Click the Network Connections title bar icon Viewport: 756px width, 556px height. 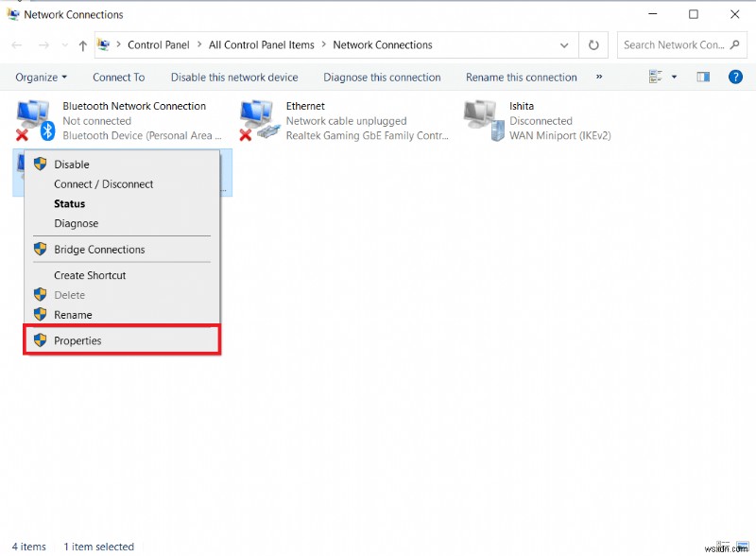tap(13, 14)
